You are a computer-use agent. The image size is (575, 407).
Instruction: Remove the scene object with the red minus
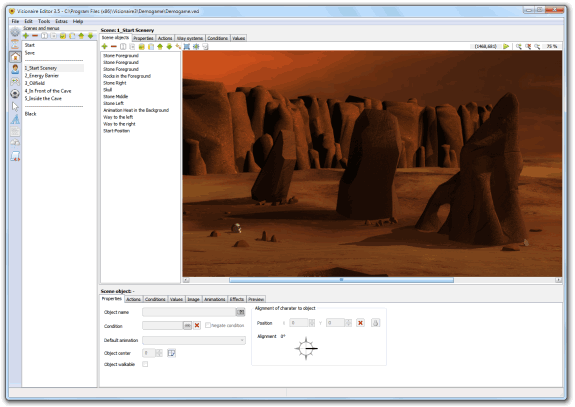(x=114, y=47)
